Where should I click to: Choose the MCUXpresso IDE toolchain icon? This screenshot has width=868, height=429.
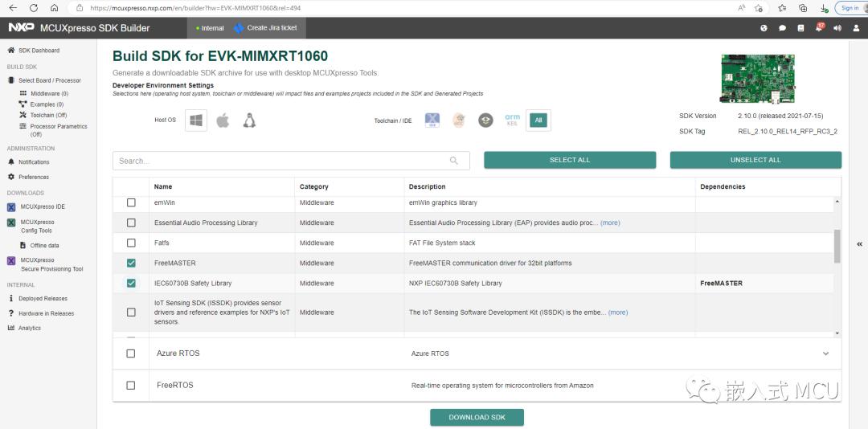click(432, 121)
